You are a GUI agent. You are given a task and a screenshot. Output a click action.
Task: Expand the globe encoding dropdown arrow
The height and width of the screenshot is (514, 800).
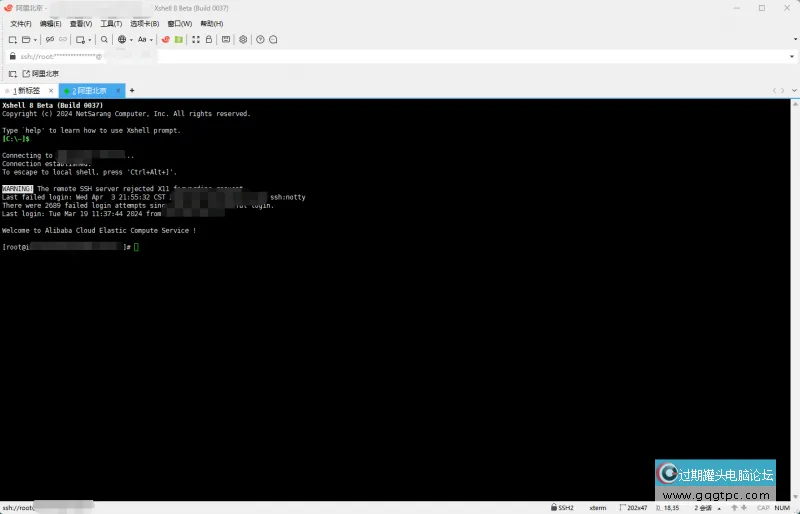click(x=131, y=40)
